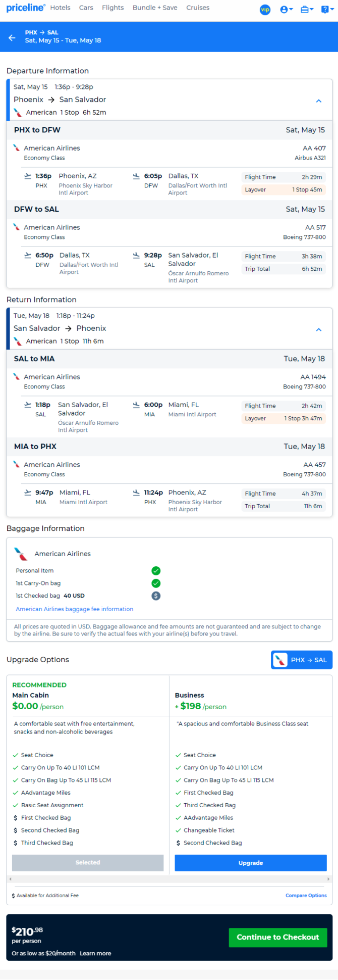Click the dollar icon beside 1st Checked bag
The width and height of the screenshot is (338, 980).
156,596
